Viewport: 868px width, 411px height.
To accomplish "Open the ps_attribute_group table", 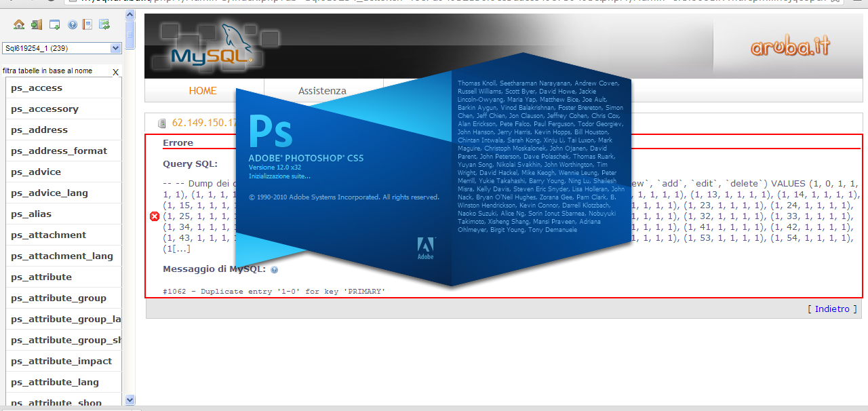I will pos(58,298).
